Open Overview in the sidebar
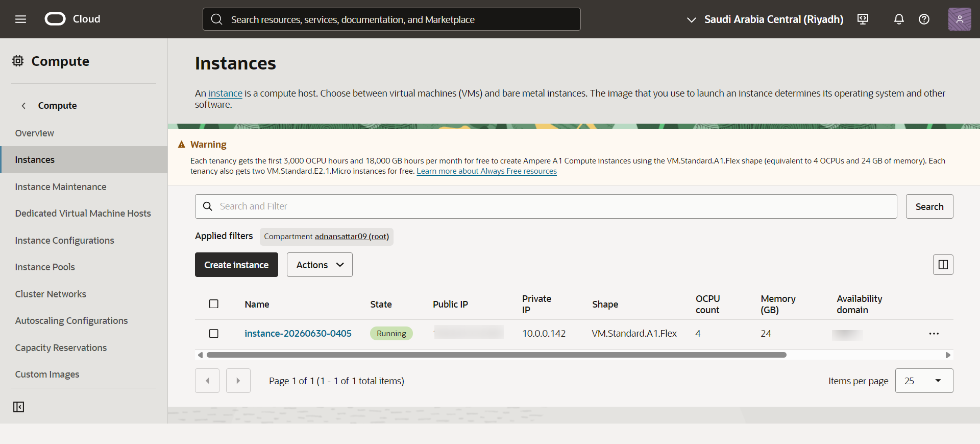The width and height of the screenshot is (980, 444). 34,133
